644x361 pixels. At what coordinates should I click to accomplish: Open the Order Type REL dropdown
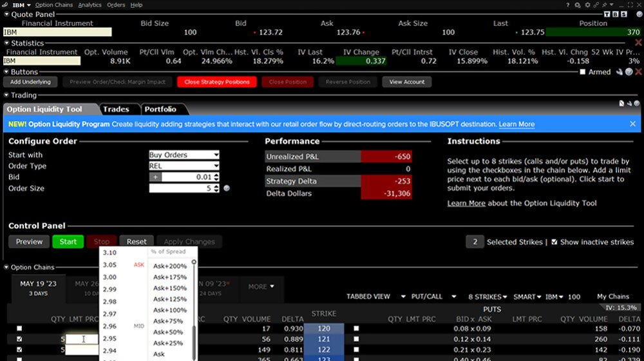click(x=184, y=166)
